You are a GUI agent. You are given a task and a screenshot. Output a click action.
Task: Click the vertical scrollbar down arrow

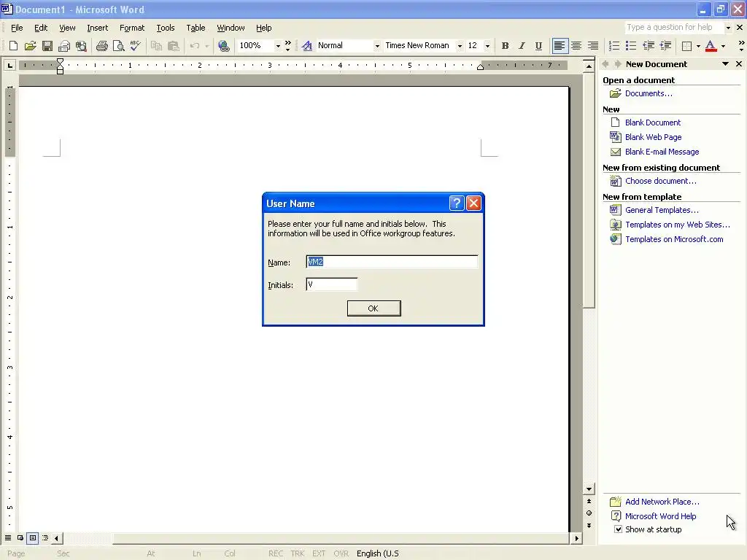click(589, 489)
